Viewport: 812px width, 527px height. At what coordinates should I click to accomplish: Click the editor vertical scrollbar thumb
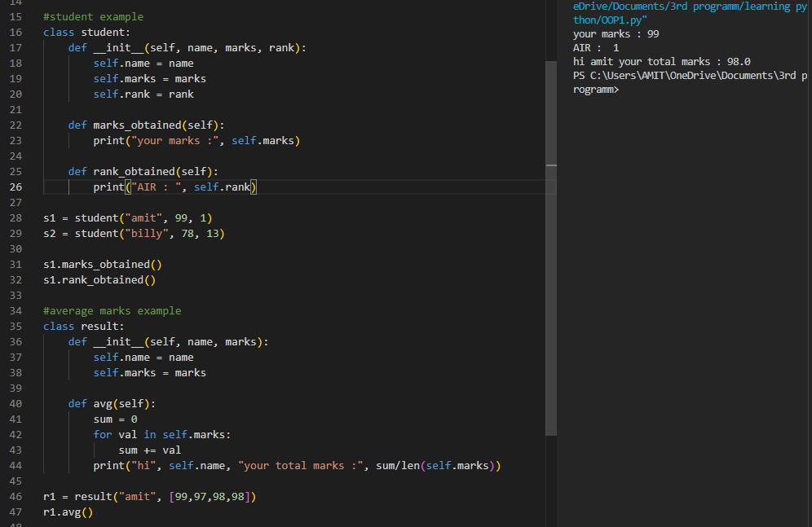tap(551, 248)
